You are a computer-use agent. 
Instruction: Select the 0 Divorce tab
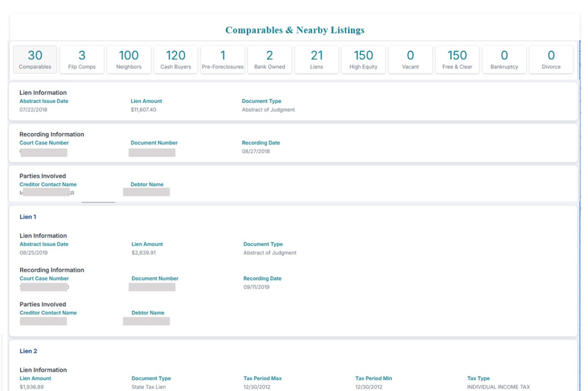click(551, 59)
